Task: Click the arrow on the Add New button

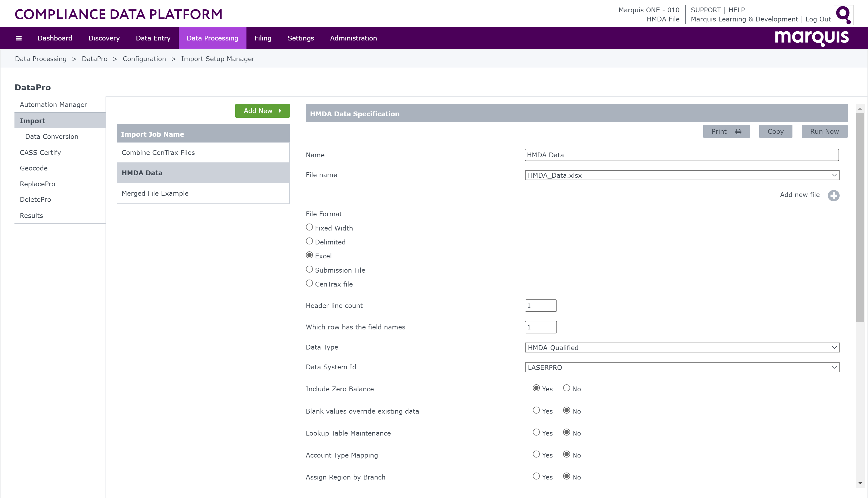Action: click(x=280, y=111)
